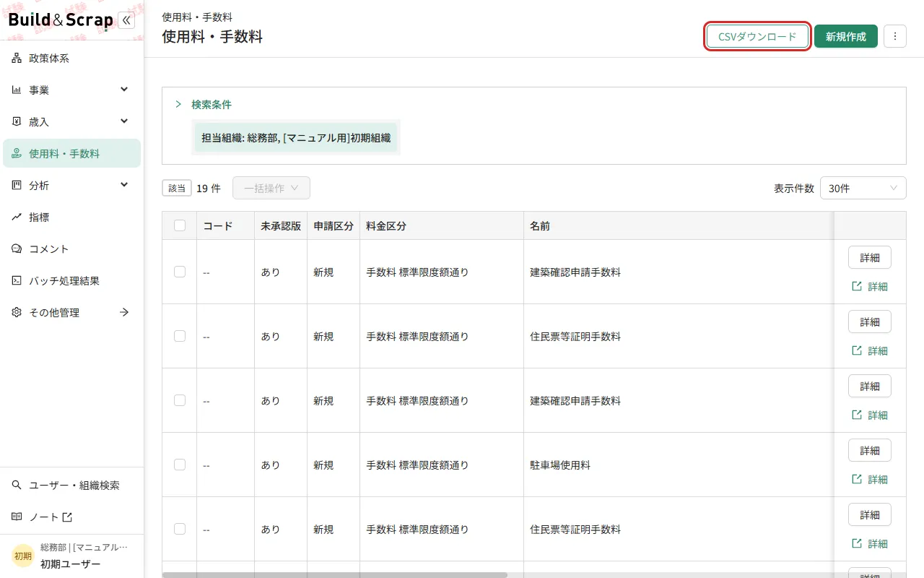Screen dimensions: 924x578
Task: Open external 詳細 link in first 建築確認申請手数料 row
Action: [870, 287]
